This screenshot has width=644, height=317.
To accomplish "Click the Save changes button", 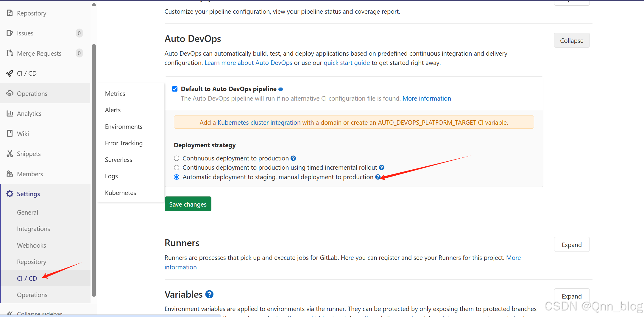I will tap(188, 204).
